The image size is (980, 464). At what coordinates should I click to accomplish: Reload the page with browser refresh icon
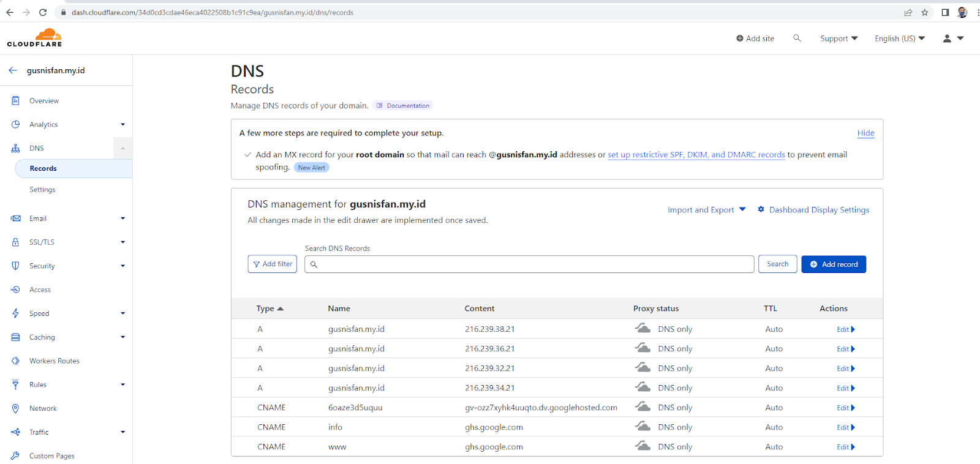click(x=43, y=12)
